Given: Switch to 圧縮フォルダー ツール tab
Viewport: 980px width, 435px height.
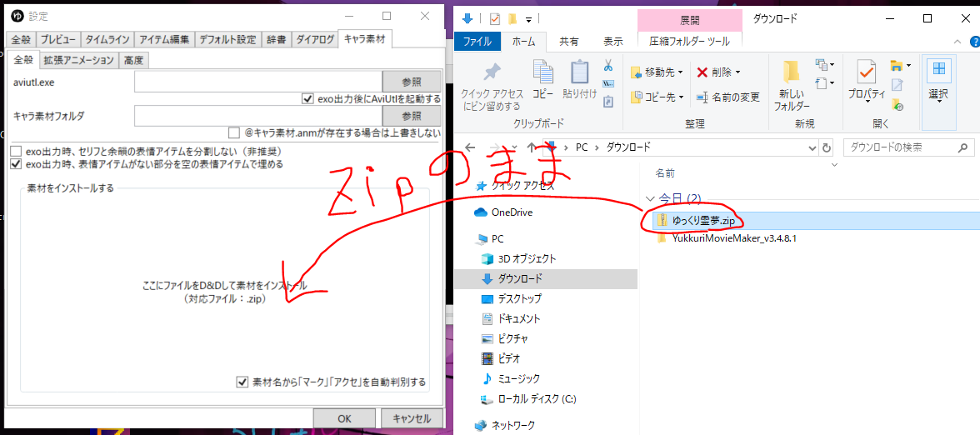Looking at the screenshot, I should (x=689, y=42).
